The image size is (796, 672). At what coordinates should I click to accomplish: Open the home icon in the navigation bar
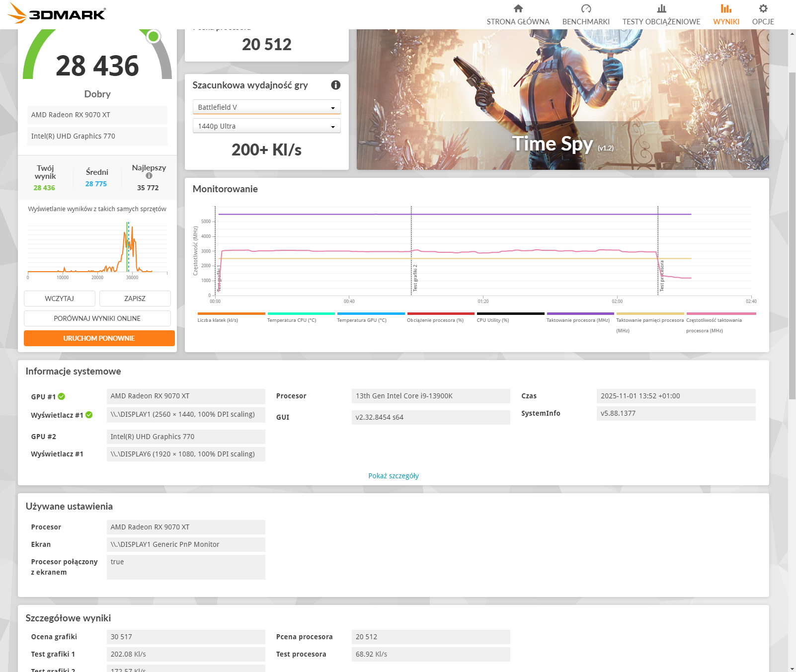[x=518, y=8]
